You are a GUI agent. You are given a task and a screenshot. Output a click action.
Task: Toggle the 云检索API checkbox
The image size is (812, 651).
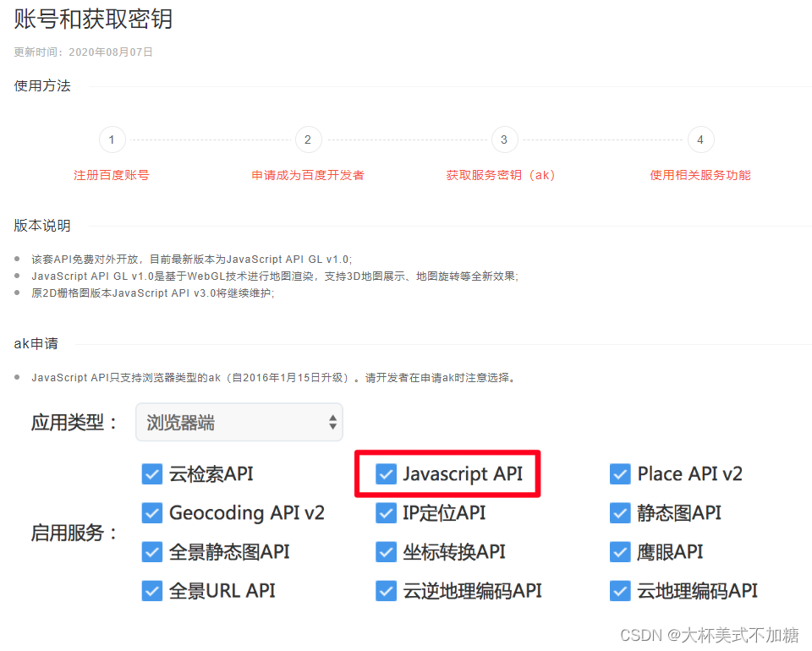[151, 474]
